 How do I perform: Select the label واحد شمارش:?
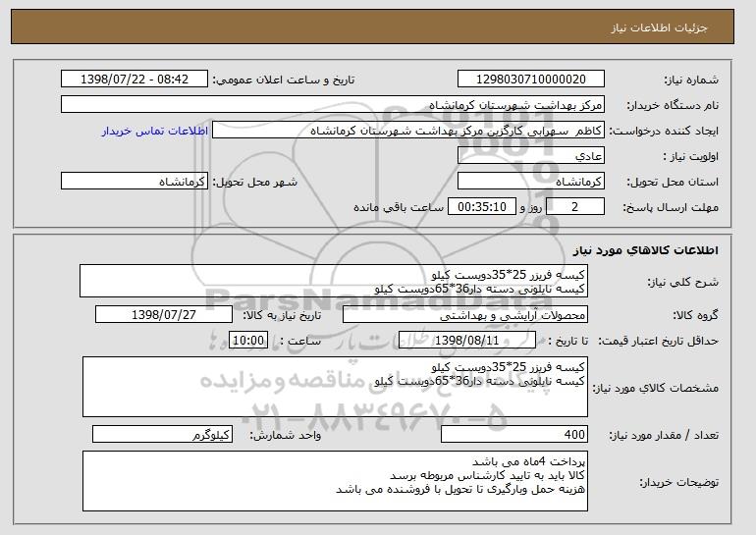click(286, 435)
